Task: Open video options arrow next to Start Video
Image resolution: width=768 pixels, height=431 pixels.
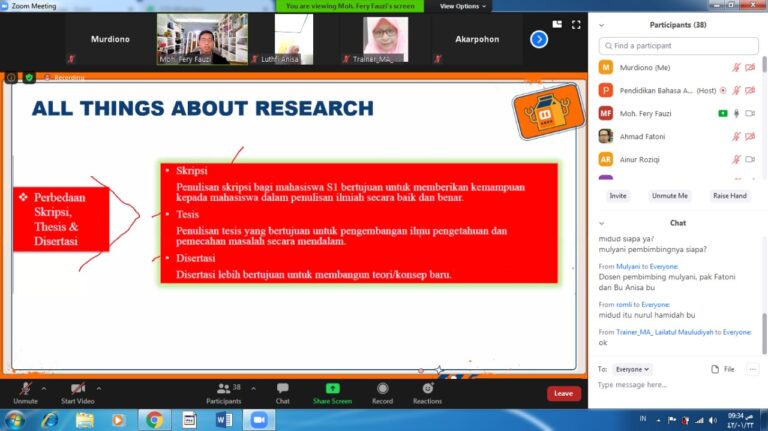Action: tap(99, 388)
